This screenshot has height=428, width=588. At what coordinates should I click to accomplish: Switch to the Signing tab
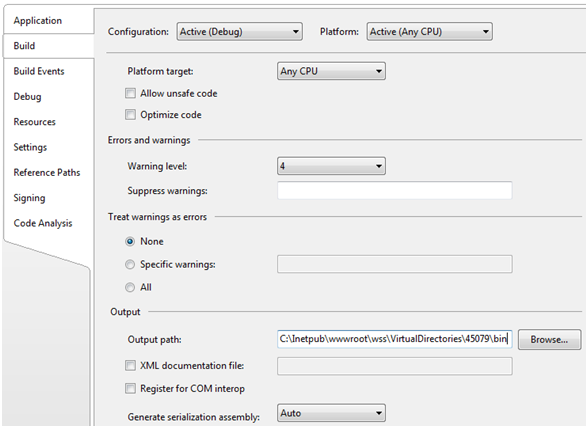point(29,198)
